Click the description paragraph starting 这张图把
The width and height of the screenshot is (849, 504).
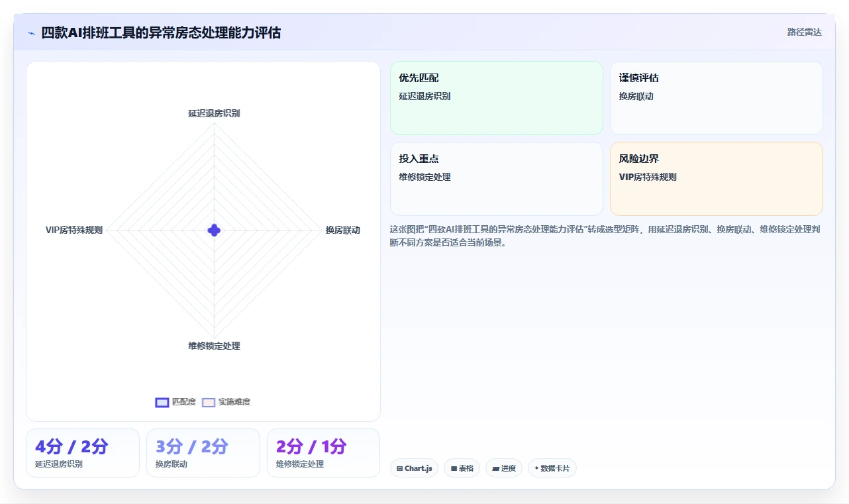[x=606, y=236]
